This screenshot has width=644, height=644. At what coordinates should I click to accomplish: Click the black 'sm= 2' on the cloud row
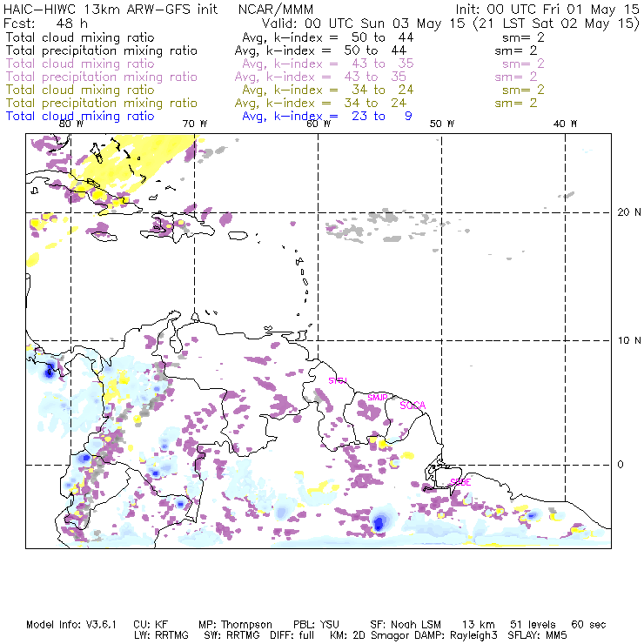point(523,37)
